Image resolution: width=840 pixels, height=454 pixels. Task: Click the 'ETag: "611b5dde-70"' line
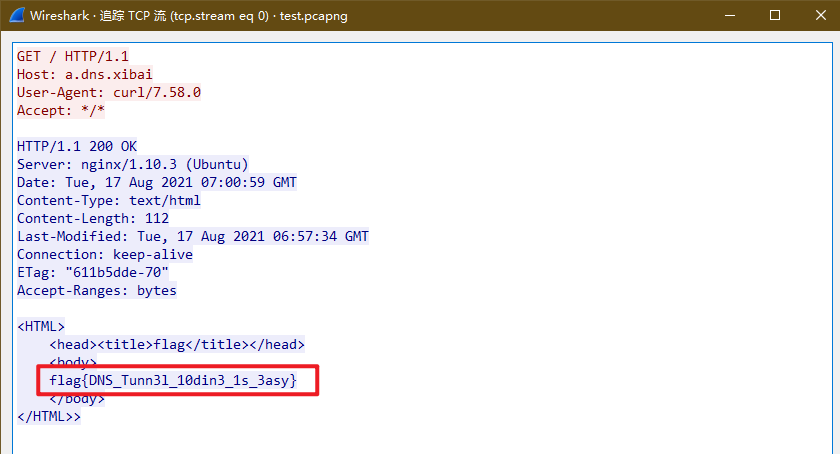[93, 272]
